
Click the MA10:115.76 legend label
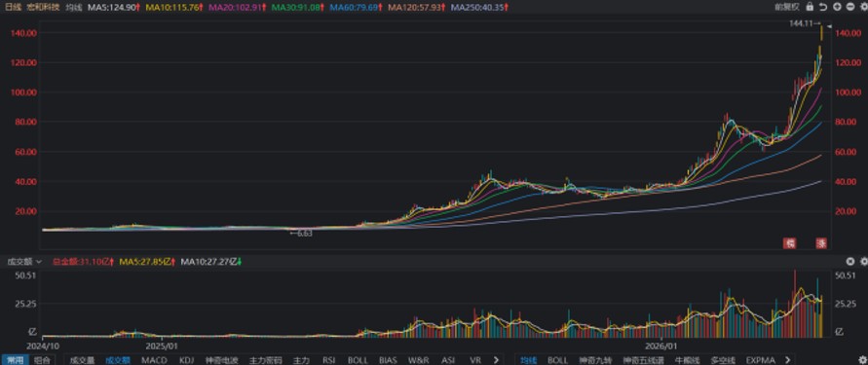click(x=173, y=7)
